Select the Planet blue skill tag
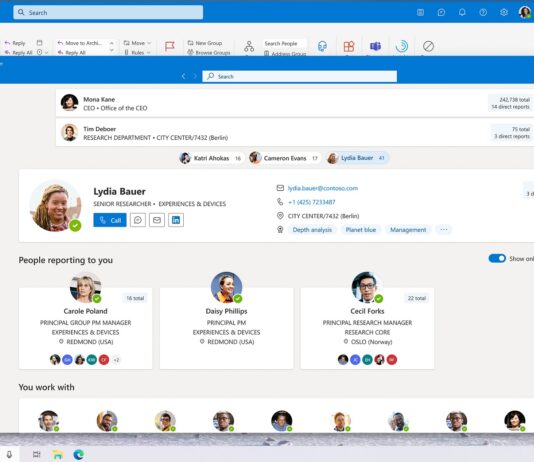 tap(361, 229)
